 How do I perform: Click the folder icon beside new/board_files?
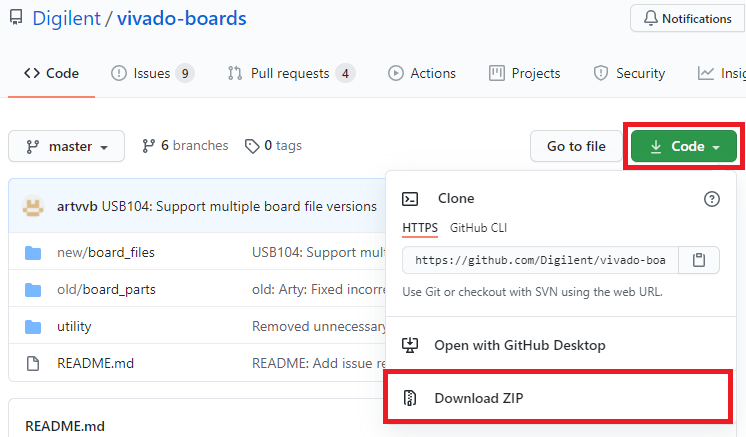(x=33, y=252)
